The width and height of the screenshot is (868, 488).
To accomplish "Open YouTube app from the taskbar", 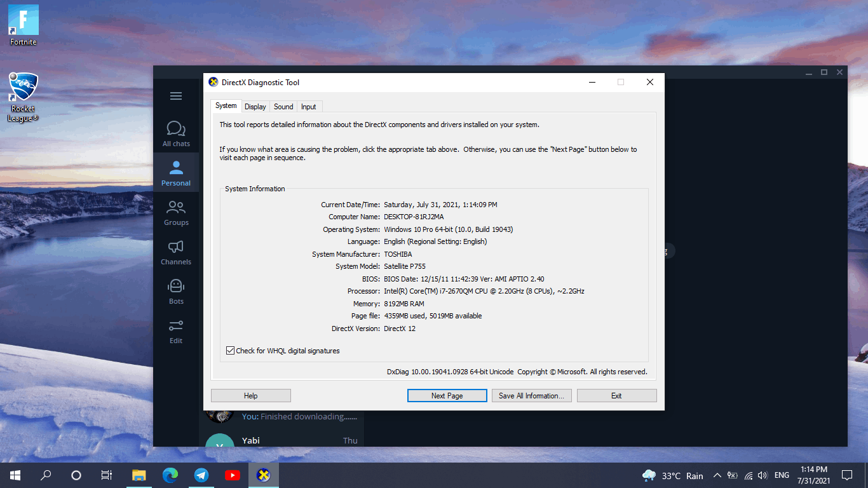I will 233,475.
